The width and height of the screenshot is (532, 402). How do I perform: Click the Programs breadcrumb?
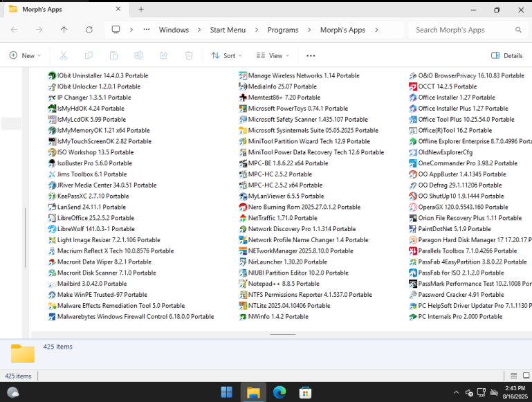(283, 30)
